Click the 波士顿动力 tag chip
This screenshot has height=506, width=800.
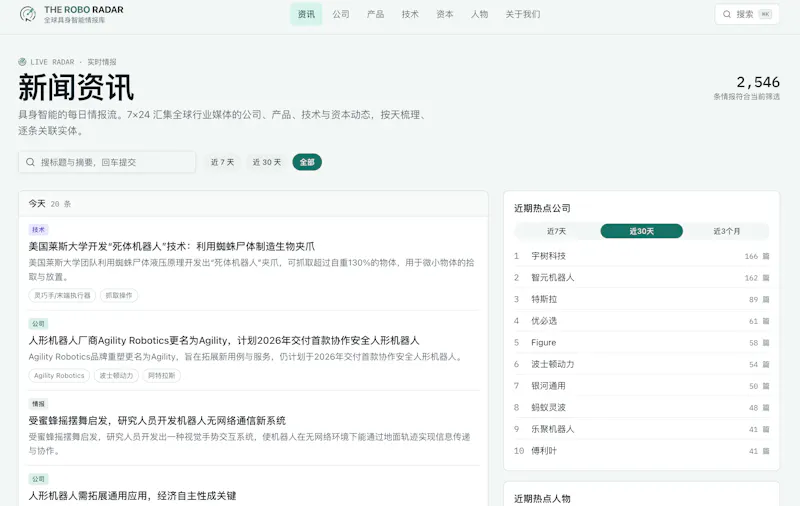coord(116,375)
